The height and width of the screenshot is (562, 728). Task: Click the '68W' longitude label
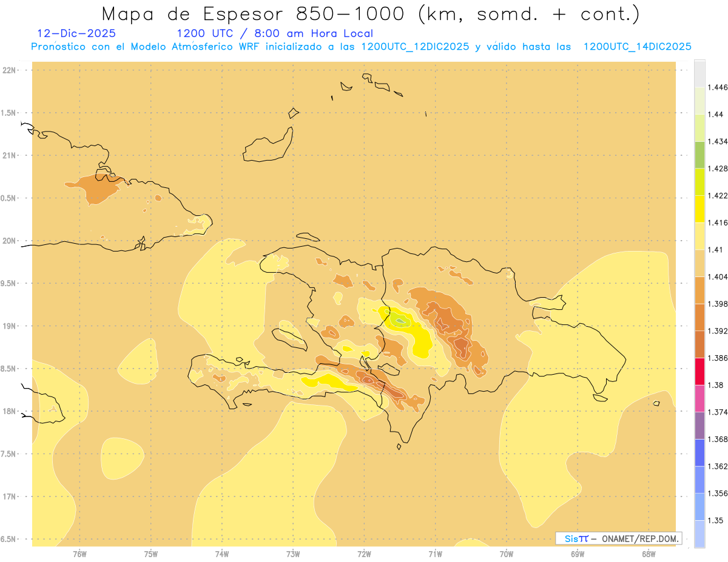[x=649, y=554]
